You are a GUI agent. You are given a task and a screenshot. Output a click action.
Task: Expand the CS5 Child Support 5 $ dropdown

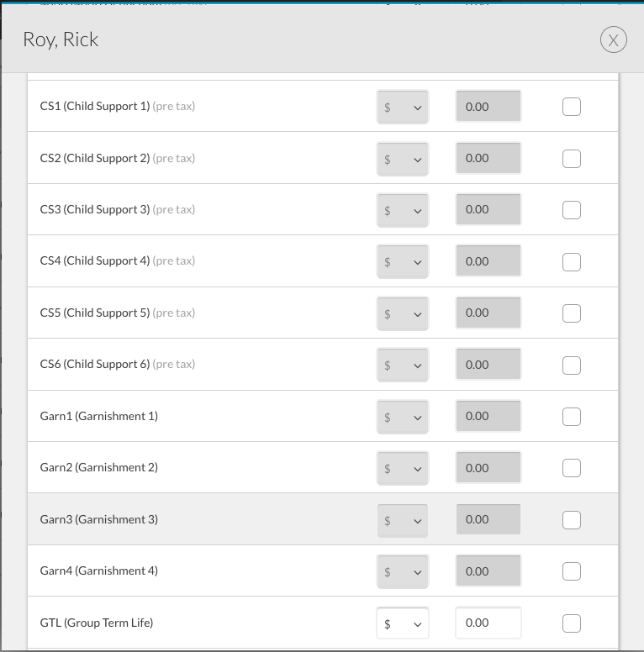[403, 313]
